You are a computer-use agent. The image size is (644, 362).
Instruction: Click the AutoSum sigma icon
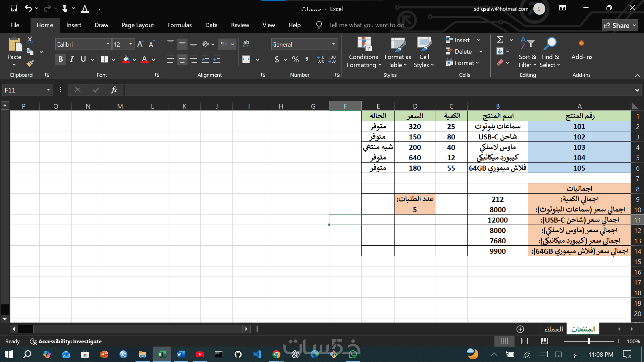500,40
